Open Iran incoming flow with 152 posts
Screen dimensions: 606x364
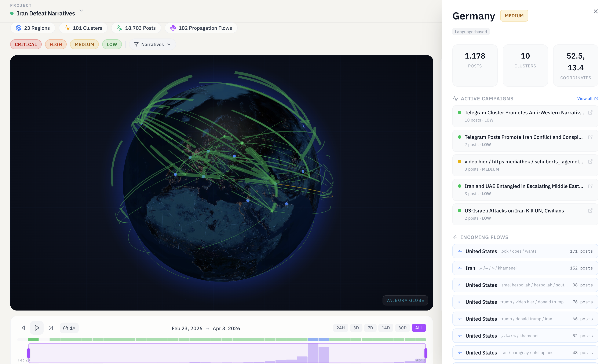[x=525, y=268]
